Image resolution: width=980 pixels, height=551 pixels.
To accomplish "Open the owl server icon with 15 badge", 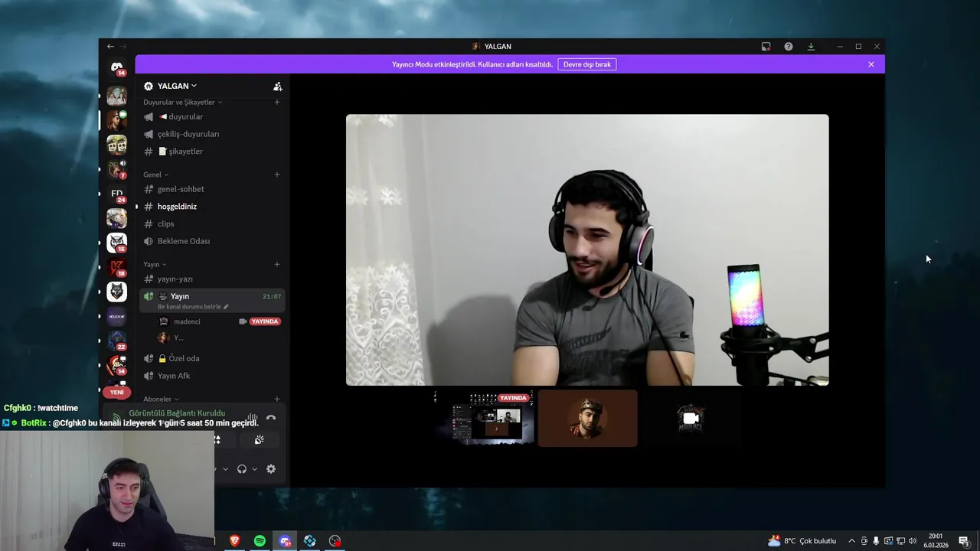I will 116,243.
